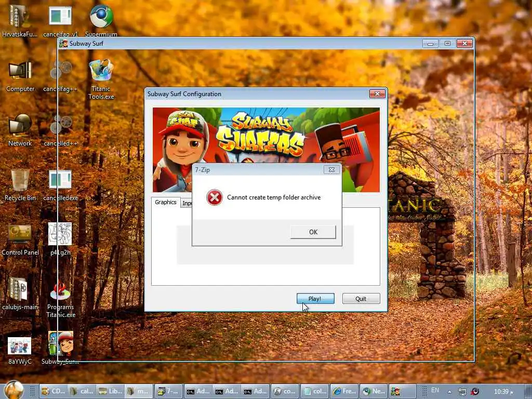Screen dimensions: 532x399
Task: Select the Network desktop icon
Action: tap(20, 130)
